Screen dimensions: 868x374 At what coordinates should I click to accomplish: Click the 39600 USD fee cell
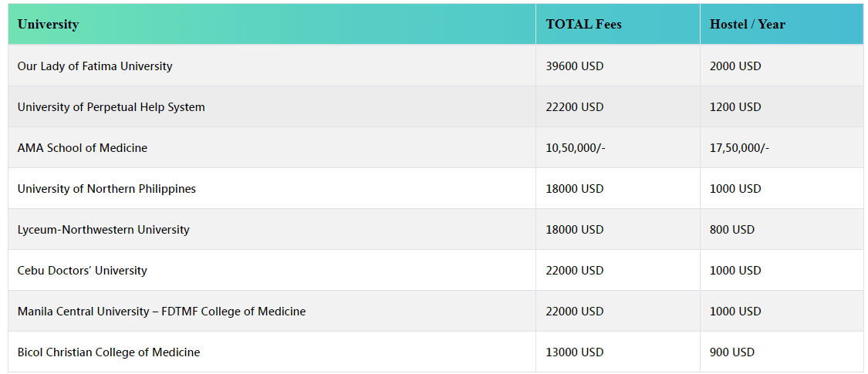pos(574,66)
